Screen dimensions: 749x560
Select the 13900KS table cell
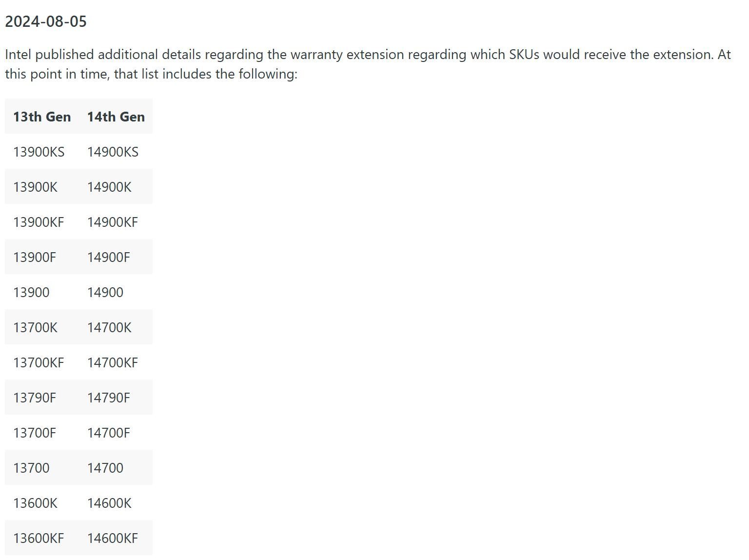(39, 152)
